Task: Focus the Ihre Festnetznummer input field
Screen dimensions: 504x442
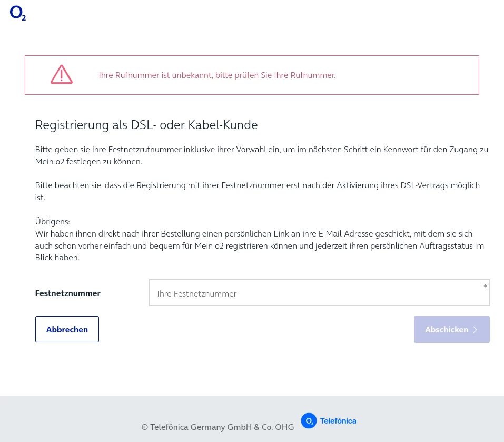Action: (x=319, y=293)
